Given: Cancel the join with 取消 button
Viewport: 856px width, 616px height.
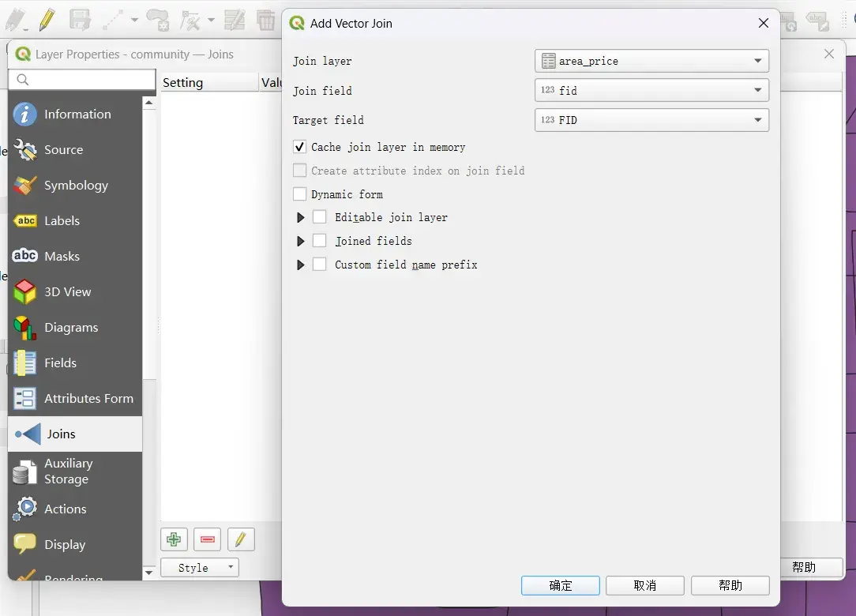Looking at the screenshot, I should point(644,585).
